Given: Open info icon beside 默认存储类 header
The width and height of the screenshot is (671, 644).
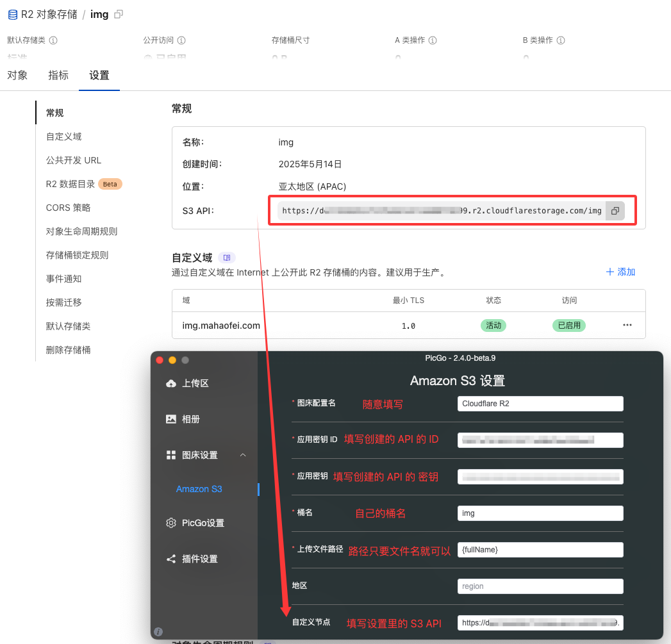Looking at the screenshot, I should click(53, 40).
